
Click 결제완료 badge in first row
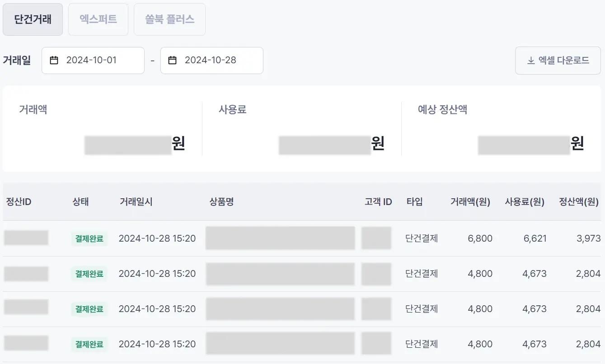click(x=89, y=238)
